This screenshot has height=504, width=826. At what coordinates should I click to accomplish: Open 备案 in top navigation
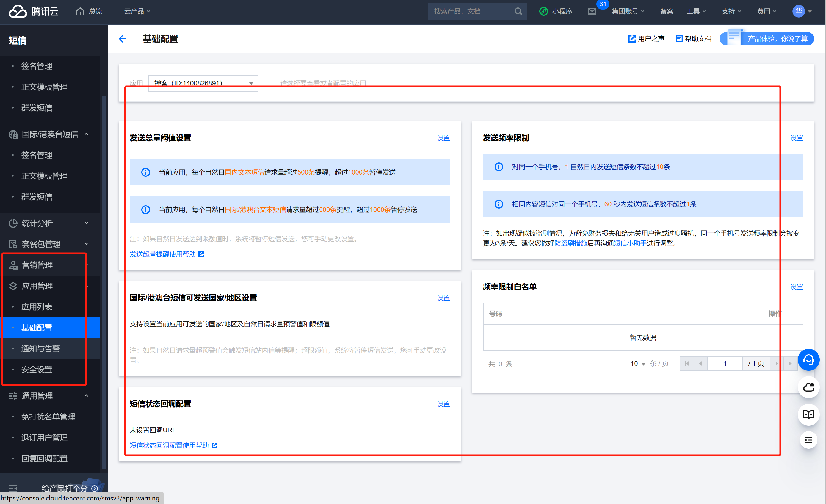666,11
